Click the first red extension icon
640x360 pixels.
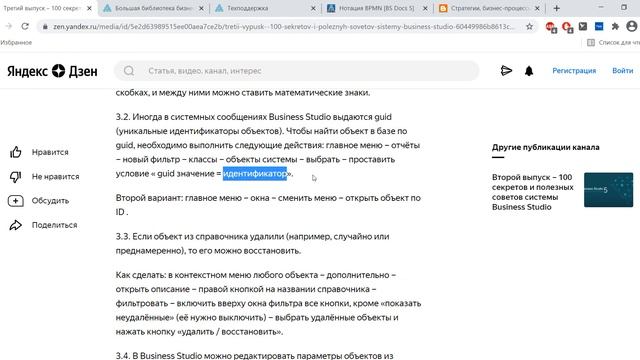tap(551, 27)
